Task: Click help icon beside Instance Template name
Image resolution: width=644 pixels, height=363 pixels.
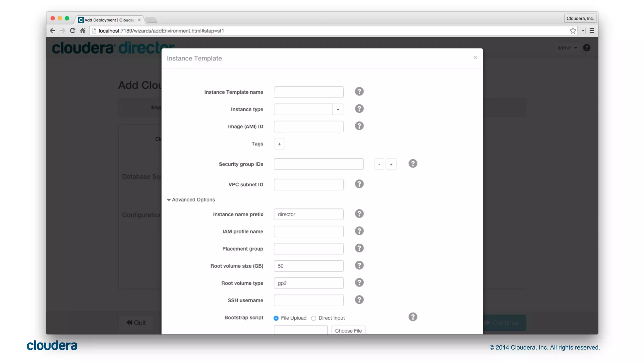Action: click(359, 92)
